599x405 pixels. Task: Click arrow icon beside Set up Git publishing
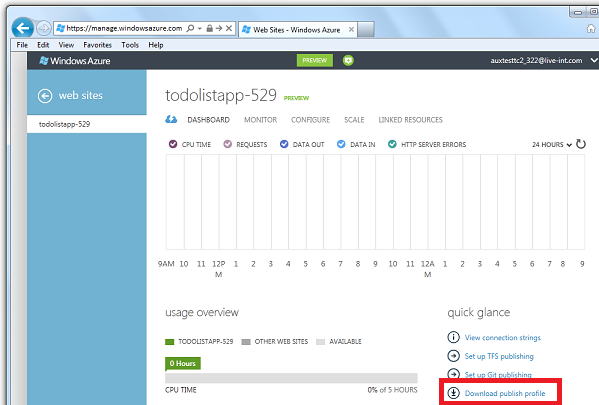[x=453, y=373]
